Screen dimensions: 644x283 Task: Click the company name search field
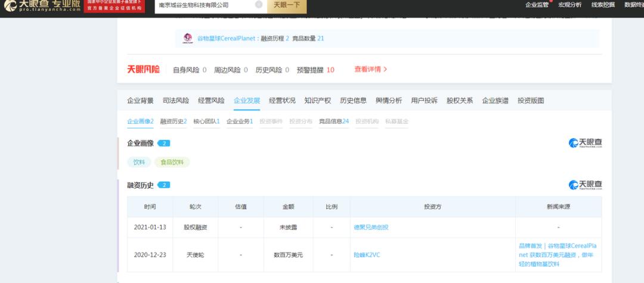(x=203, y=5)
